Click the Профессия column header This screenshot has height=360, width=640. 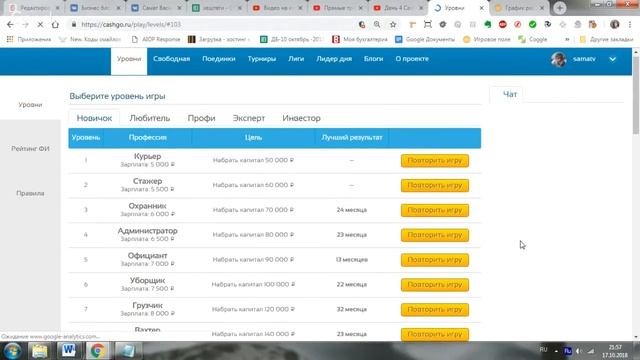pos(147,138)
